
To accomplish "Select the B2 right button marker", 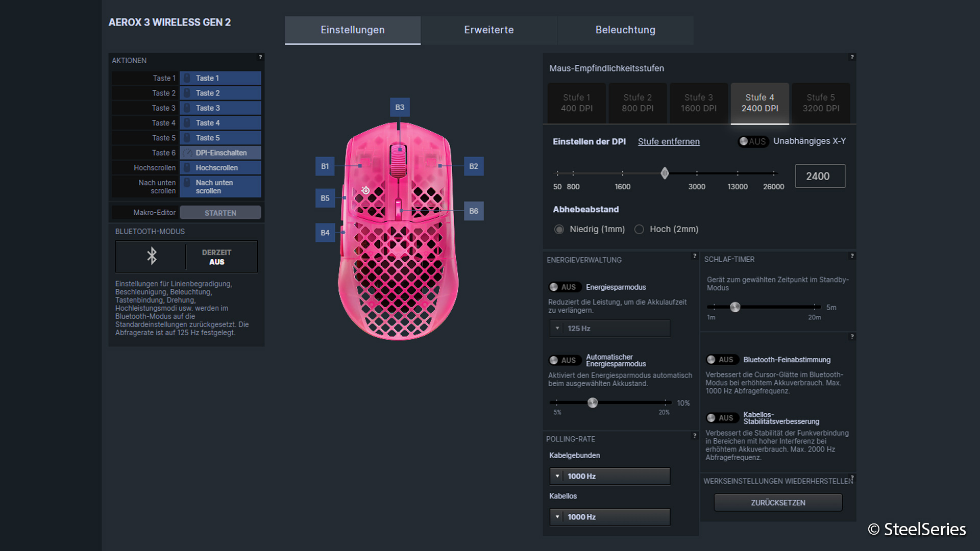I will coord(473,166).
